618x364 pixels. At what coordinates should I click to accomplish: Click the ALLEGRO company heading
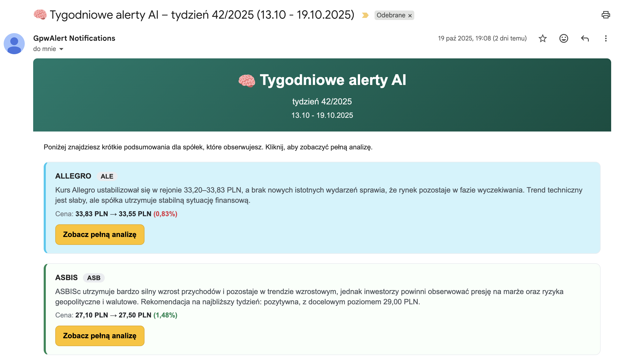[73, 176]
